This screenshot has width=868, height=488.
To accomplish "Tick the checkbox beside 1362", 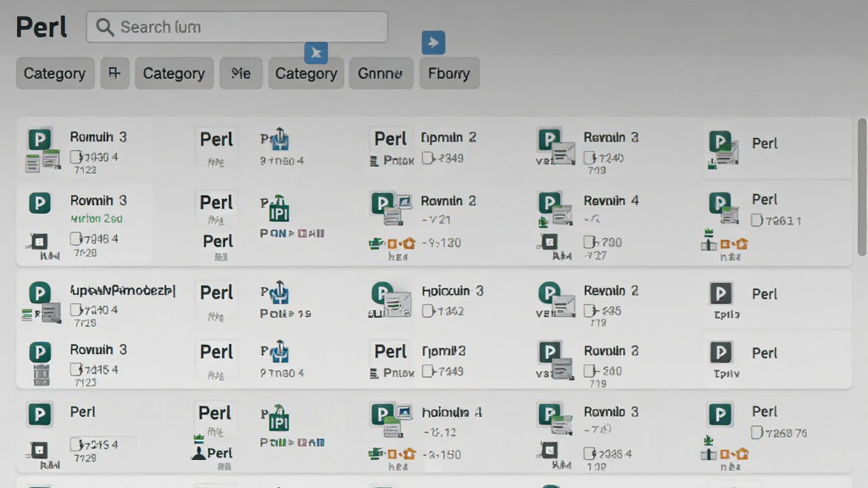I will tap(427, 311).
